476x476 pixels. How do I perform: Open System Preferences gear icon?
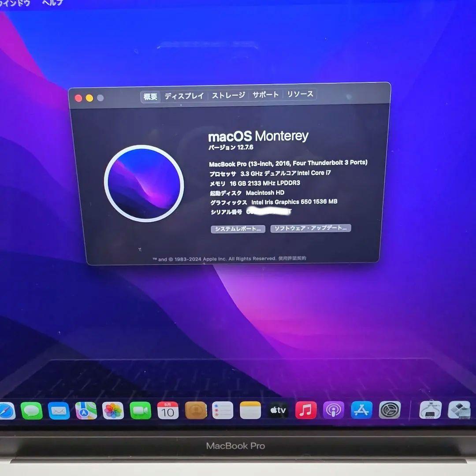pyautogui.click(x=390, y=410)
